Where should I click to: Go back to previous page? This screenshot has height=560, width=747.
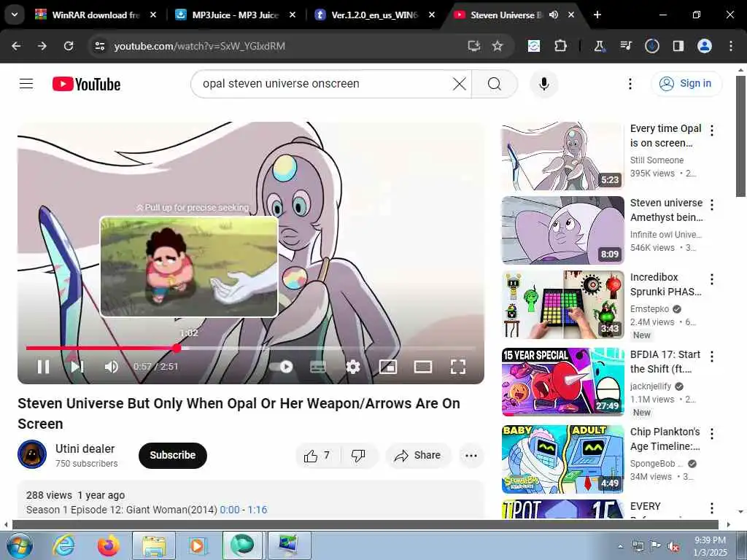(16, 46)
